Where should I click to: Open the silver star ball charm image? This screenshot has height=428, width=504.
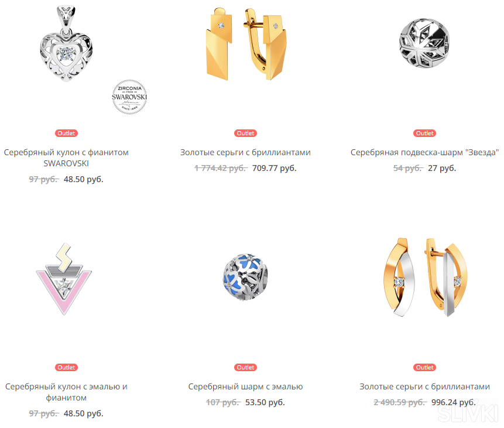(424, 43)
